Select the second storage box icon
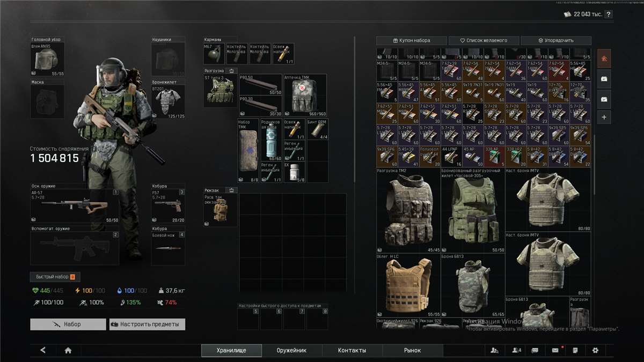This screenshot has height=362, width=644. pos(604,79)
